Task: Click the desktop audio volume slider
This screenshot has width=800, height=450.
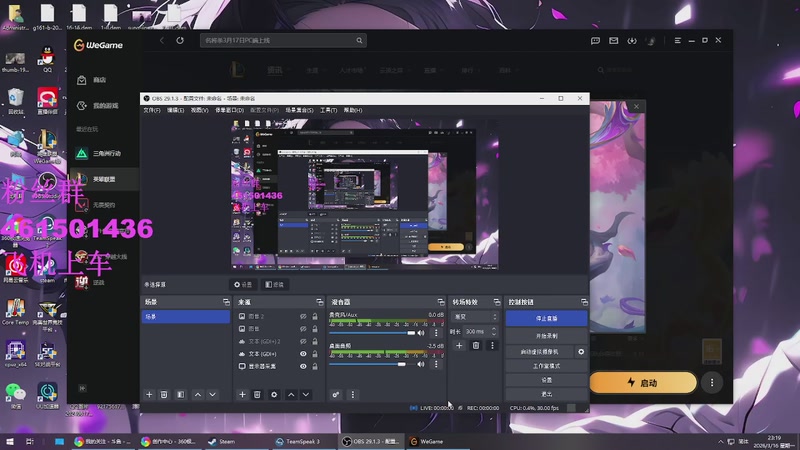Action: click(371, 364)
